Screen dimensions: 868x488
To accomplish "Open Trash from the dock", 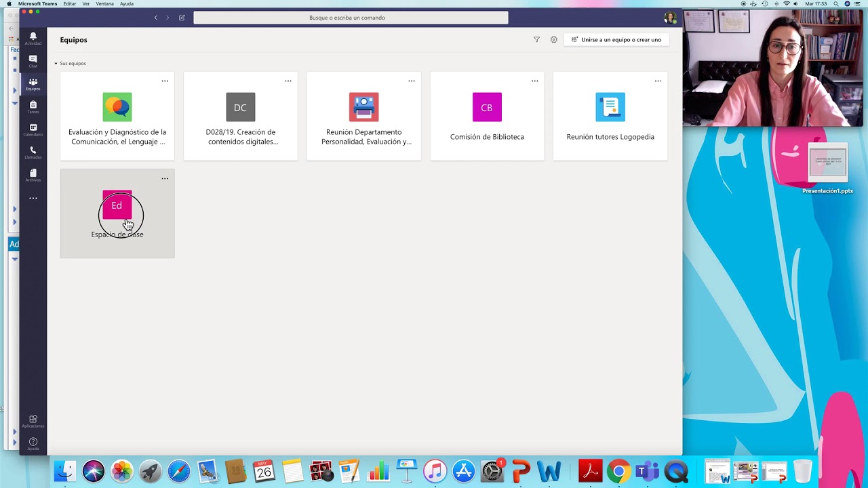I will tap(803, 471).
